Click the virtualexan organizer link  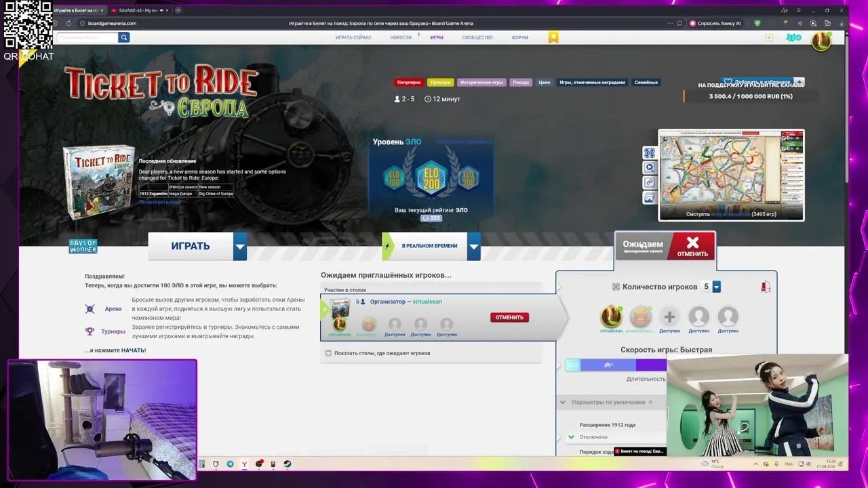pos(427,302)
